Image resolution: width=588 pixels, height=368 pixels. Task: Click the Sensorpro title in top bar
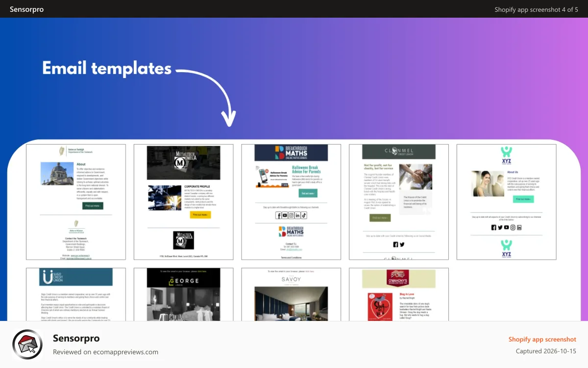(x=26, y=9)
